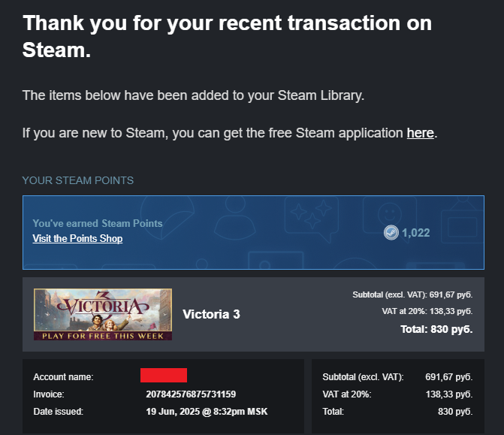Visit the Points Shop link
Screen dimensions: 504x435
77,238
